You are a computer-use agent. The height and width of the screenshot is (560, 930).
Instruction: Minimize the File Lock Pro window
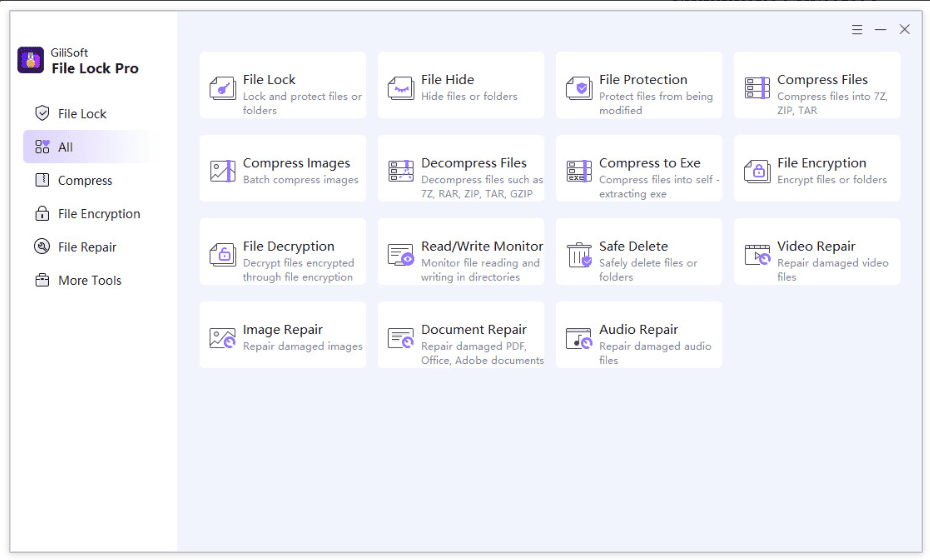(881, 30)
